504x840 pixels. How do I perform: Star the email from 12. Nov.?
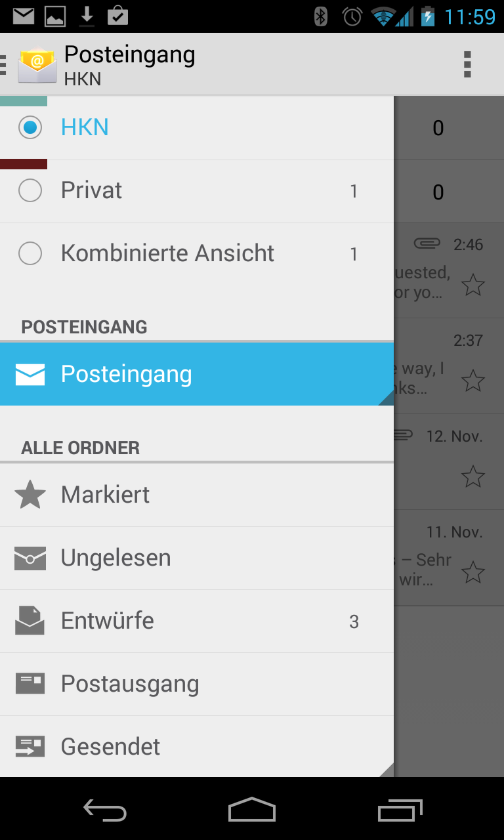click(x=472, y=476)
